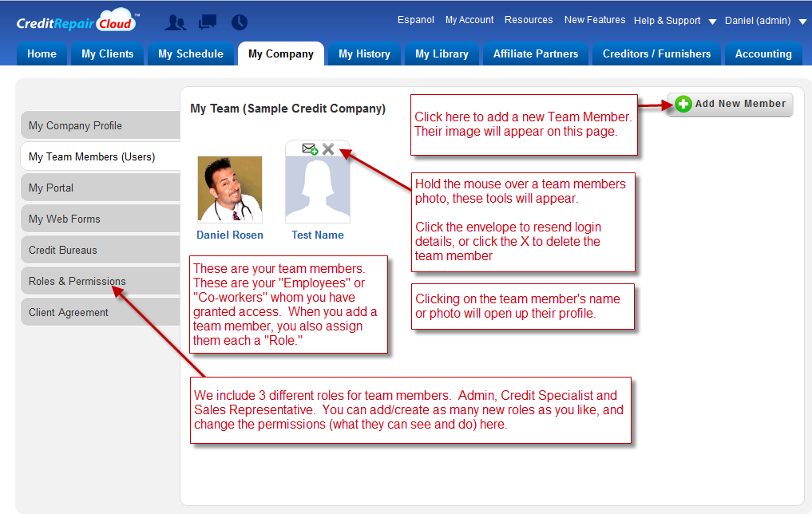Open My Company Profile in sidebar
The image size is (812, 518).
101,126
